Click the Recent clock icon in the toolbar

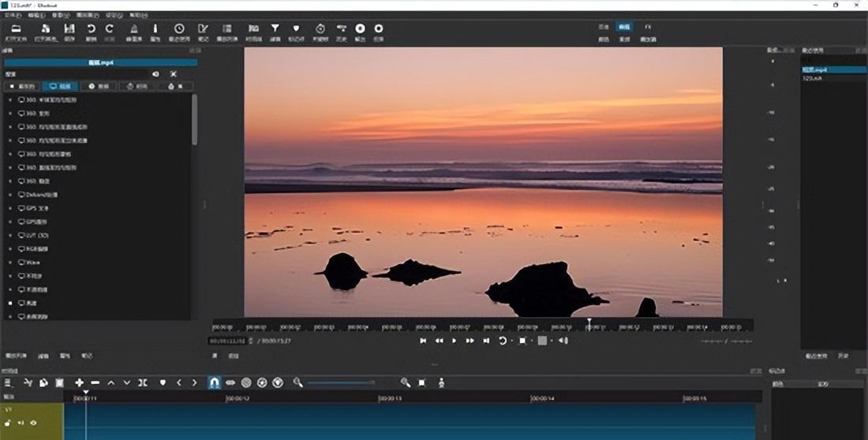click(179, 29)
